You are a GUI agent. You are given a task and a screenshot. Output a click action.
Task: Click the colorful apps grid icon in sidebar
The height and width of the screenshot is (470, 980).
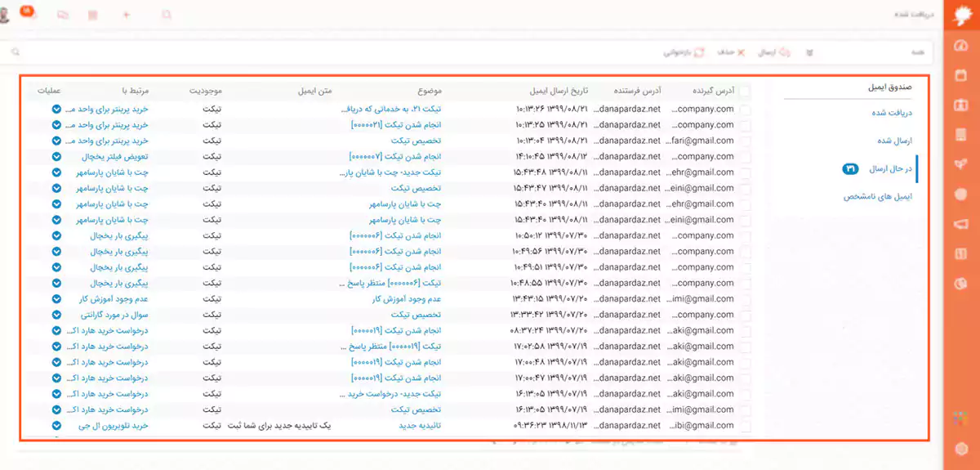pos(960,418)
